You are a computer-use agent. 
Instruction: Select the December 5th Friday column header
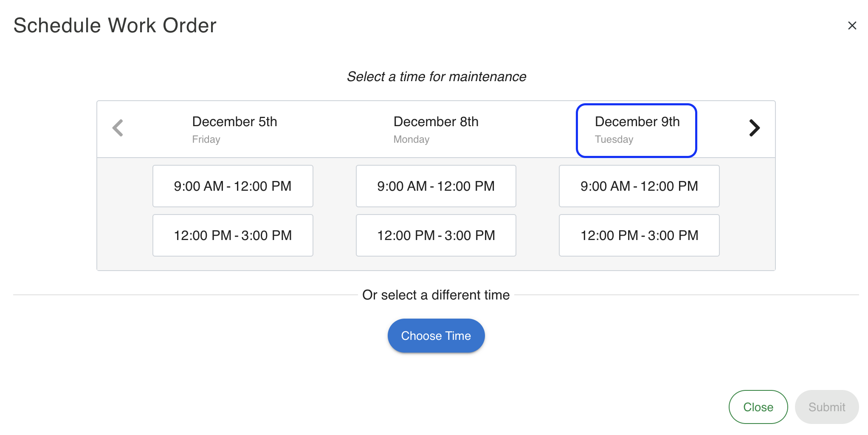coord(234,130)
